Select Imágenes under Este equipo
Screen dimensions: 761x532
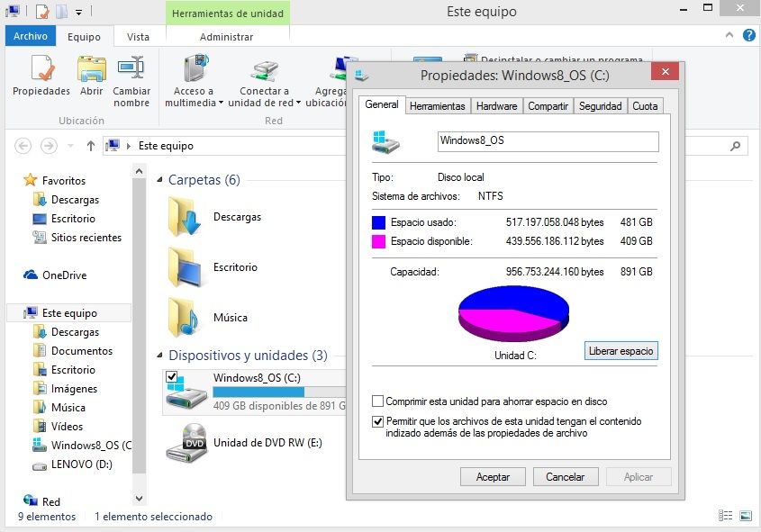pos(65,389)
